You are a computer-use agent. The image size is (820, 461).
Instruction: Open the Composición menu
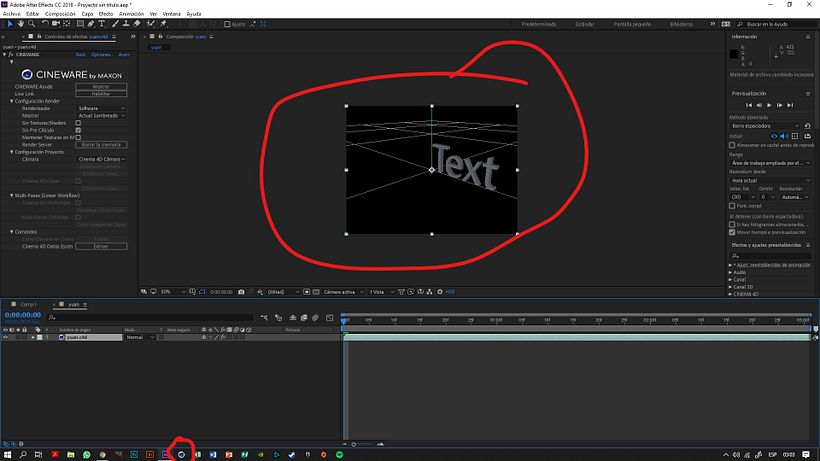pos(60,14)
